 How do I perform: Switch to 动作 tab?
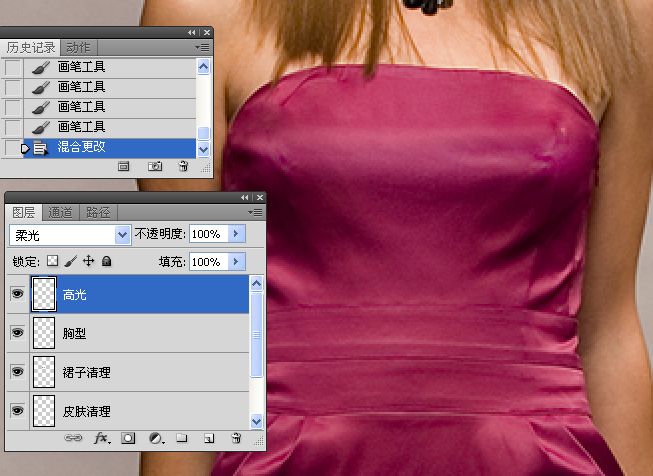click(x=78, y=47)
